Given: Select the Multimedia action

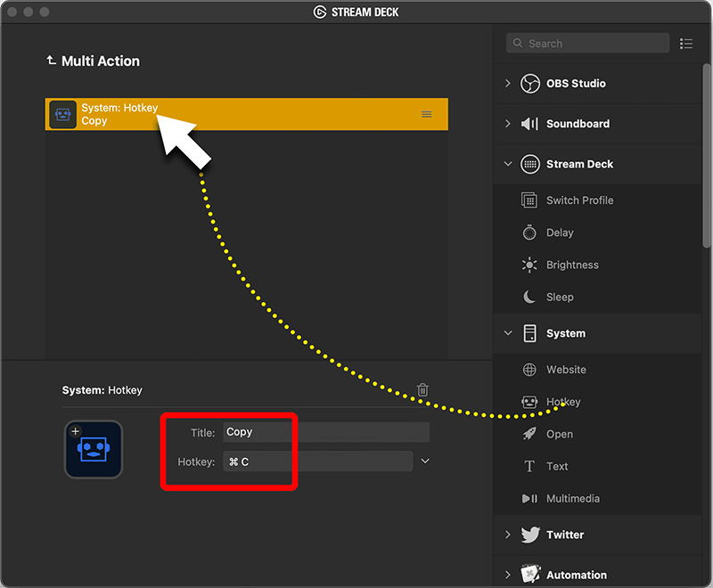Looking at the screenshot, I should pyautogui.click(x=573, y=499).
